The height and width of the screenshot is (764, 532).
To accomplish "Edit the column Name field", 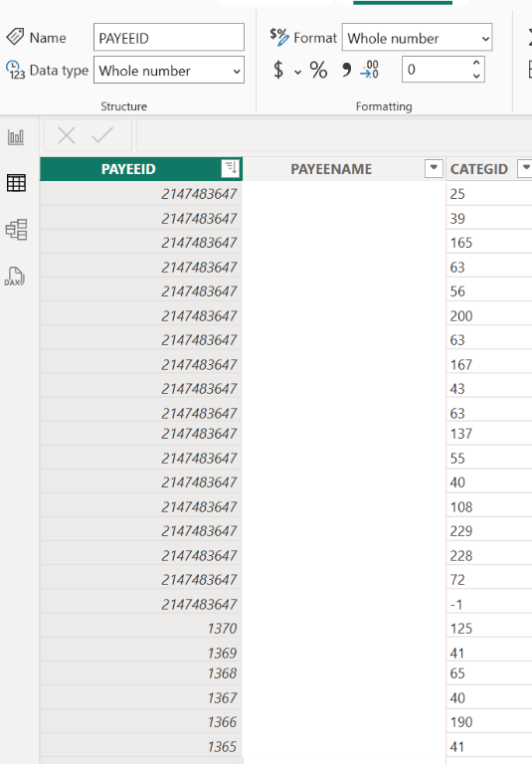I will (x=169, y=38).
